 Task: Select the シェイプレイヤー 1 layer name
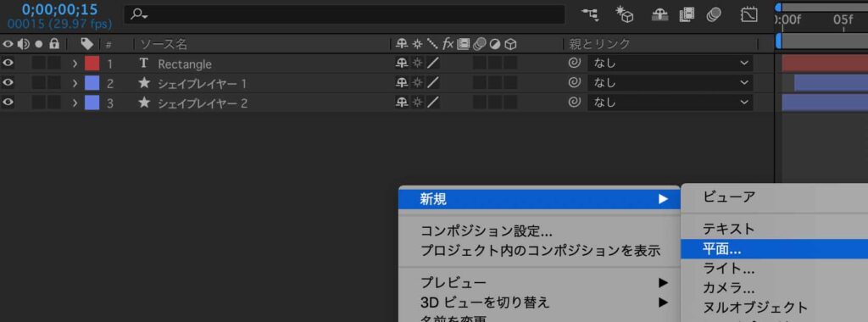[202, 84]
